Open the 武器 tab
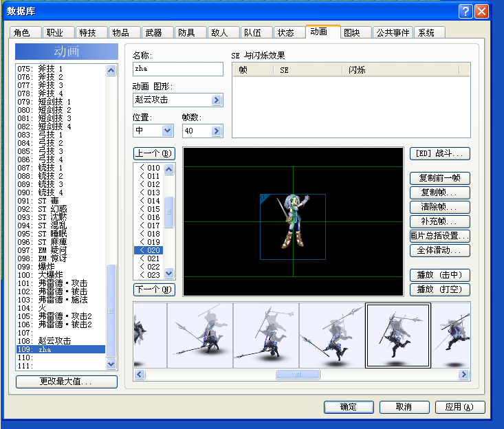 pos(158,32)
